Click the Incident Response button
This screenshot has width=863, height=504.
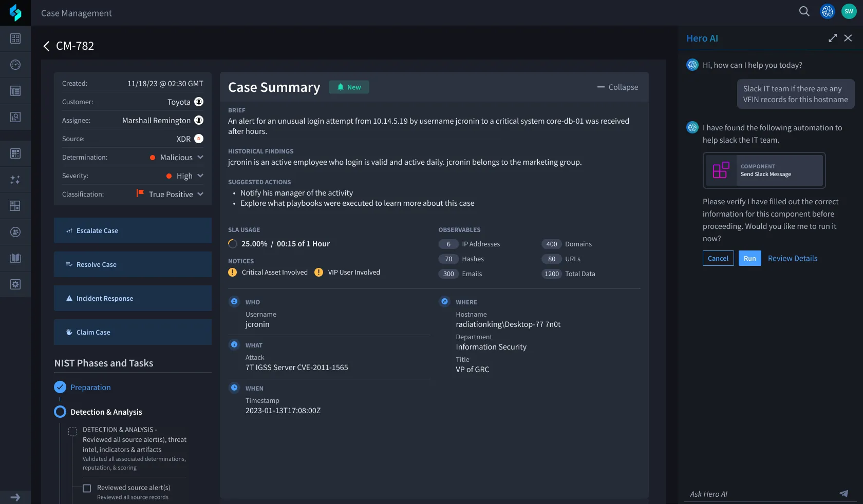pyautogui.click(x=133, y=298)
